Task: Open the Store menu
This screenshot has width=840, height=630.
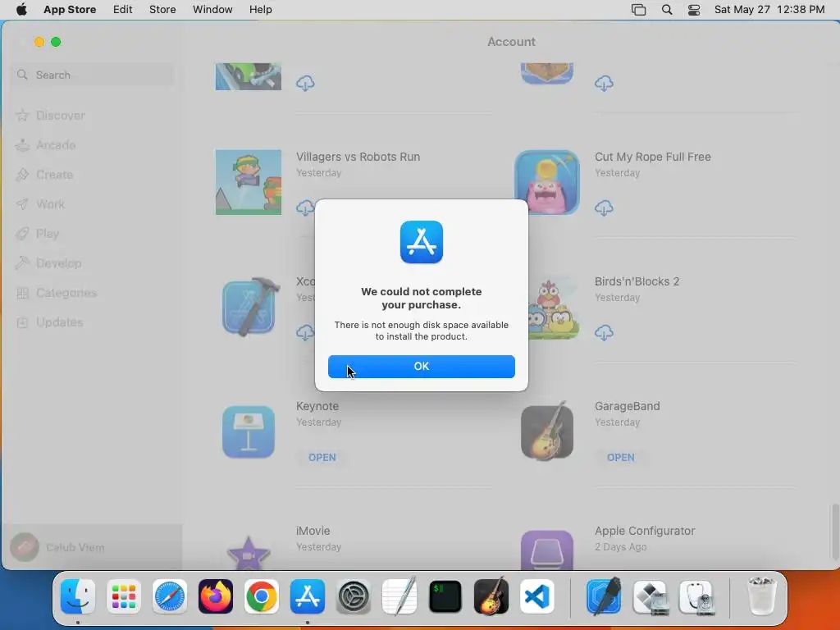Action: pos(162,10)
